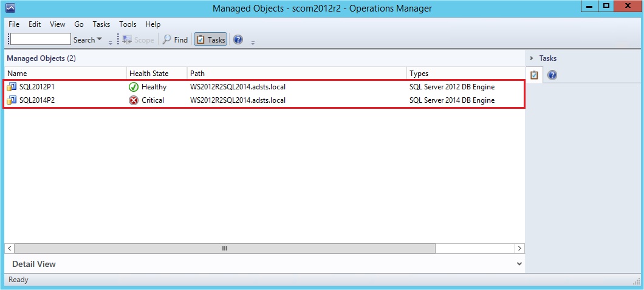Screen dimensions: 644x290
Task: Click the Detail View header
Action: [x=264, y=264]
